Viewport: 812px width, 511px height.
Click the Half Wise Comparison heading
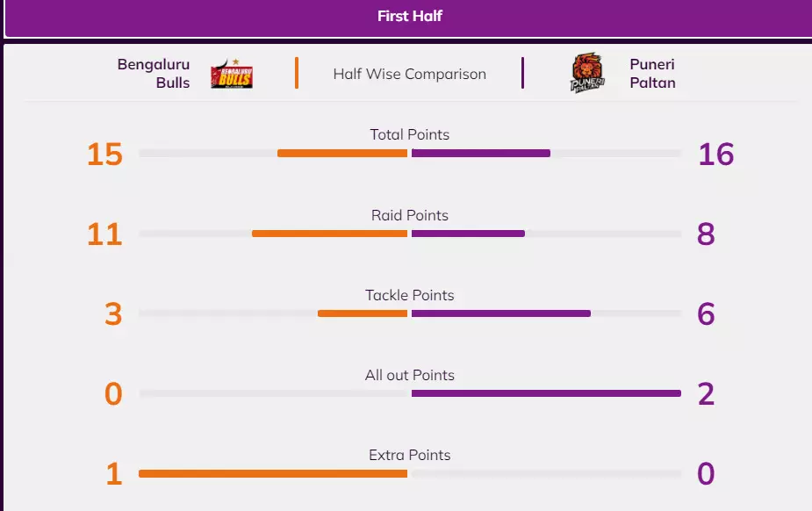click(409, 74)
